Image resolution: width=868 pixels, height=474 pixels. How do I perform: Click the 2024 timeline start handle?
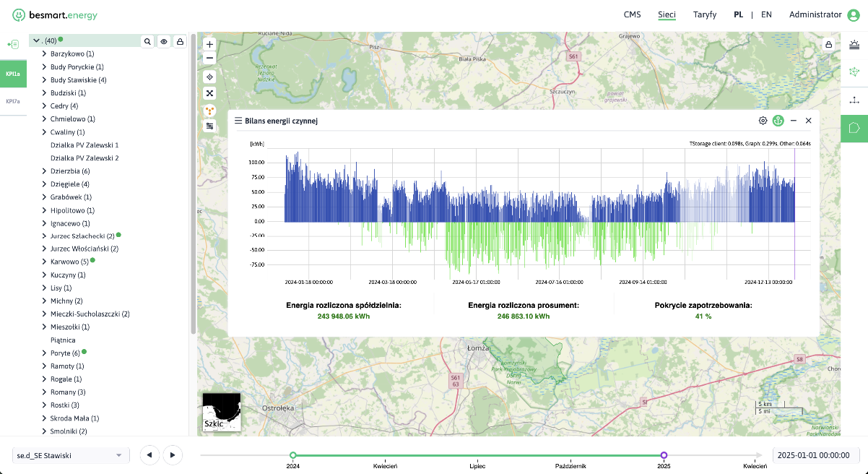292,455
